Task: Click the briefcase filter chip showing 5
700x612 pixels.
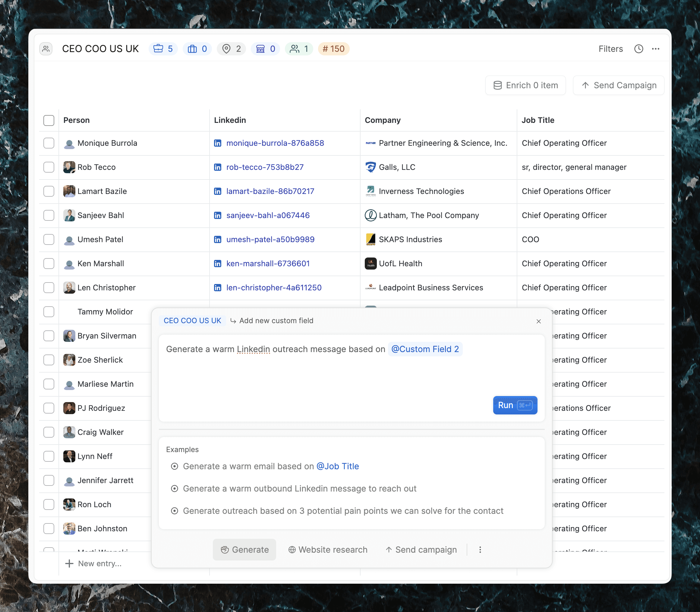Action: point(163,49)
